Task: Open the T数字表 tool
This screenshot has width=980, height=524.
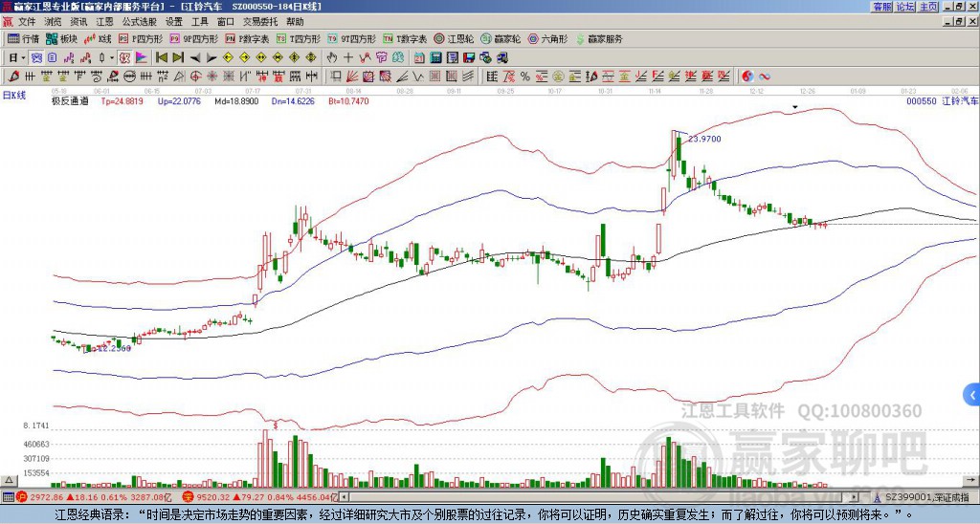Action: pos(405,38)
